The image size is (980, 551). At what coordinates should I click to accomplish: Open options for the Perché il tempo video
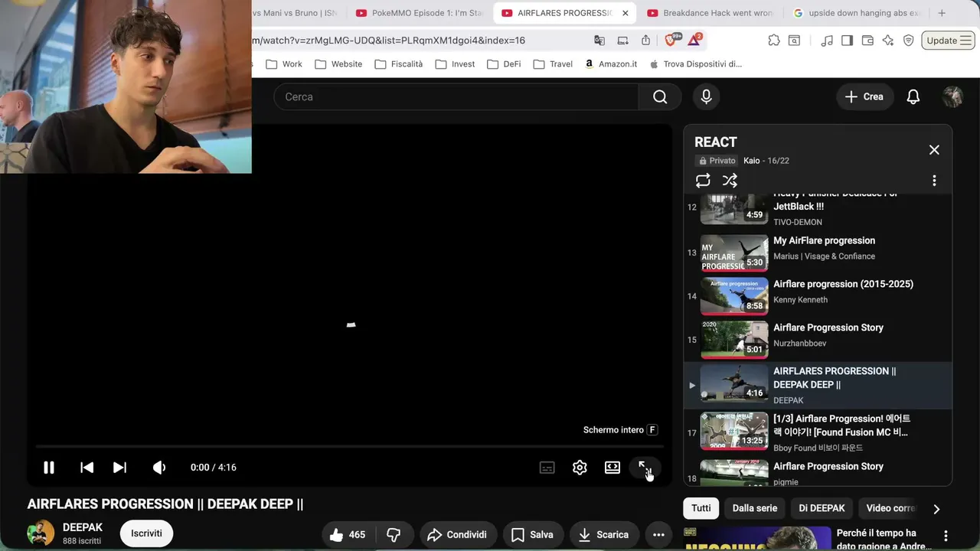(946, 536)
